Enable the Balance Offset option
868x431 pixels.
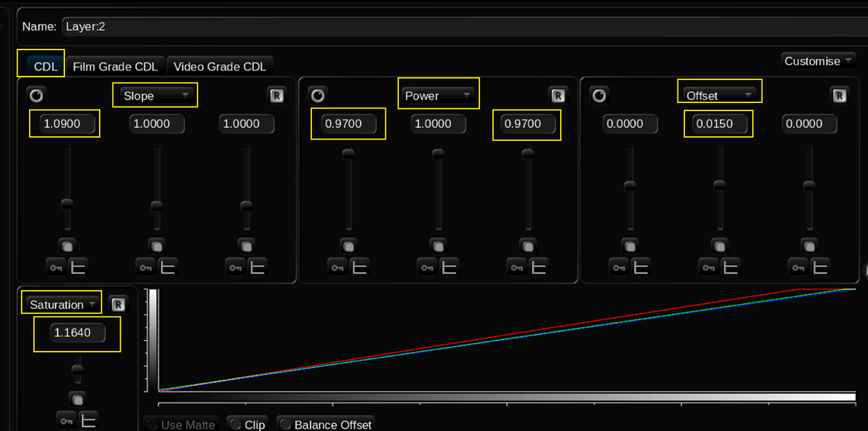(325, 424)
